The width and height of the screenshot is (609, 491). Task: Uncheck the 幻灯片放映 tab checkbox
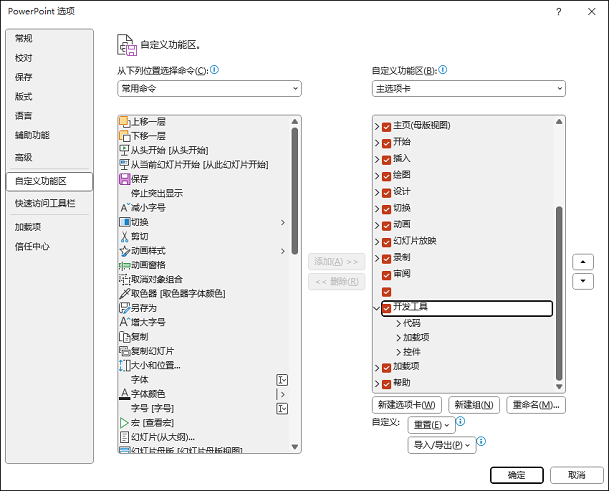tap(386, 242)
